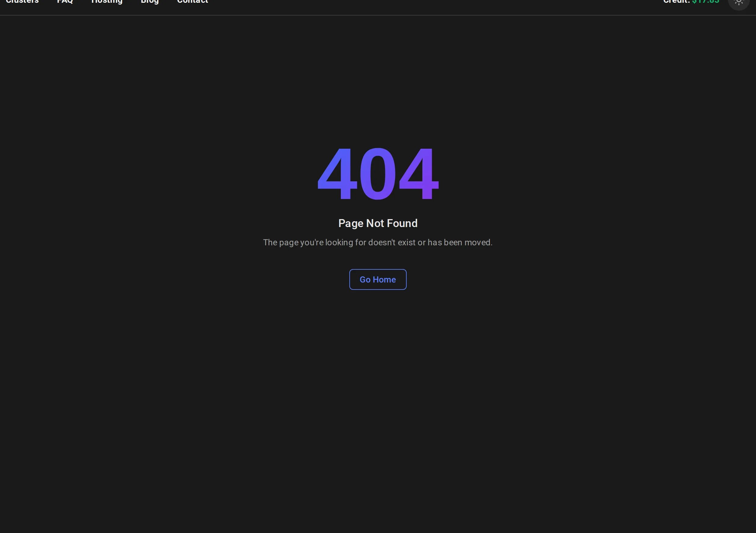Click "The page you're looking for" message
This screenshot has height=533, width=756.
[378, 242]
